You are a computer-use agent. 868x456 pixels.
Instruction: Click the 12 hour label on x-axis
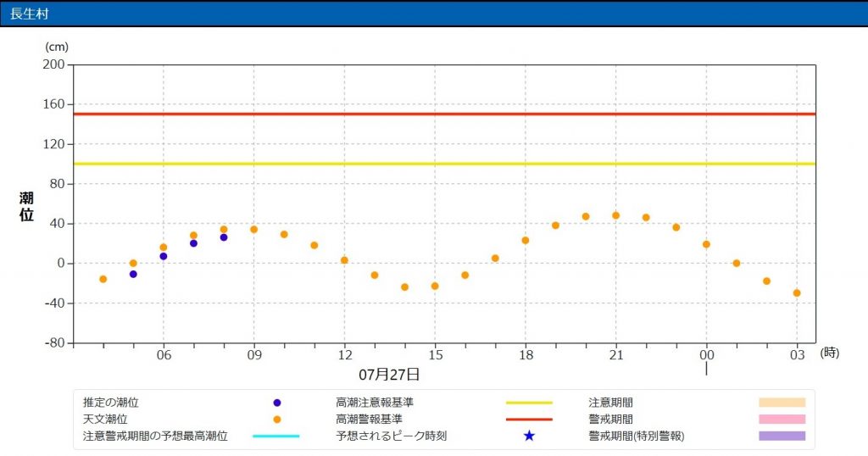coord(345,355)
